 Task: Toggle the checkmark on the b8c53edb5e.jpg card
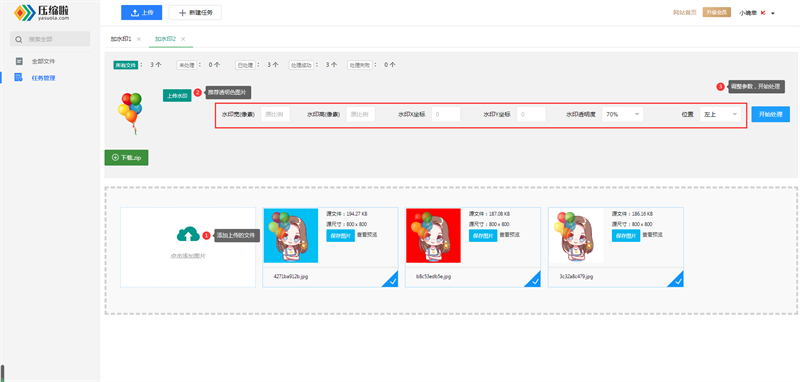click(534, 280)
